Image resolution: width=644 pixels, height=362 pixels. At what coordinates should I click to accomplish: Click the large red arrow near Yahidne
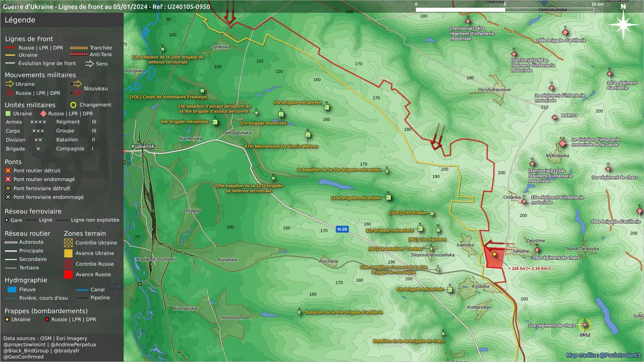[498, 245]
